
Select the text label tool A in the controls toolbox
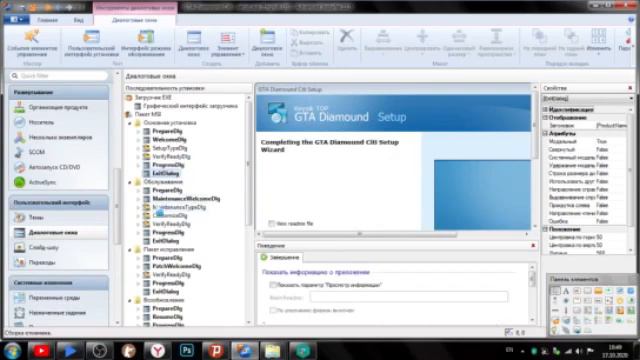click(x=566, y=291)
